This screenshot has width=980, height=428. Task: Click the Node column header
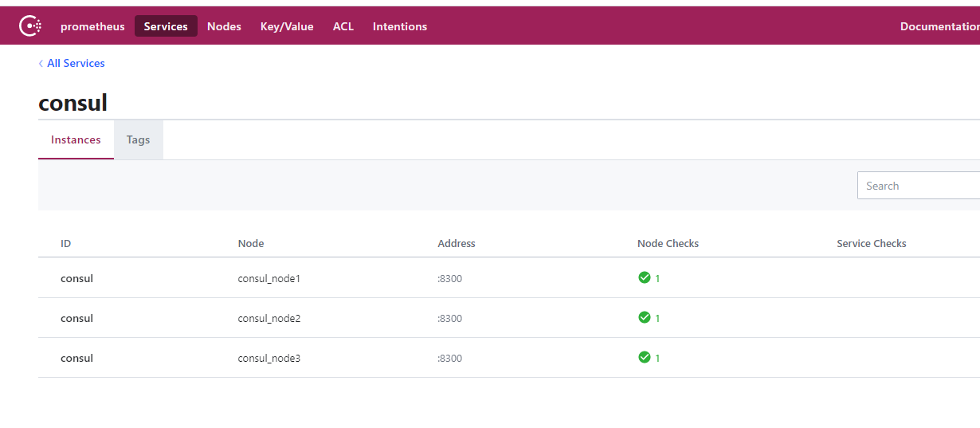point(251,243)
